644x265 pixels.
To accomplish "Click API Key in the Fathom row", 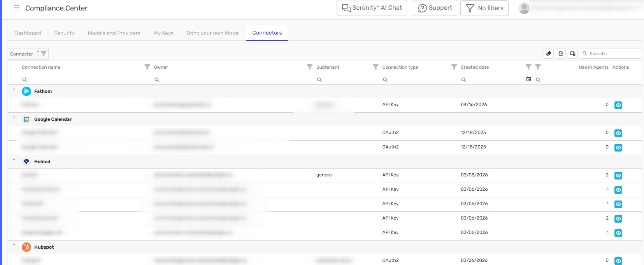I will pyautogui.click(x=390, y=105).
